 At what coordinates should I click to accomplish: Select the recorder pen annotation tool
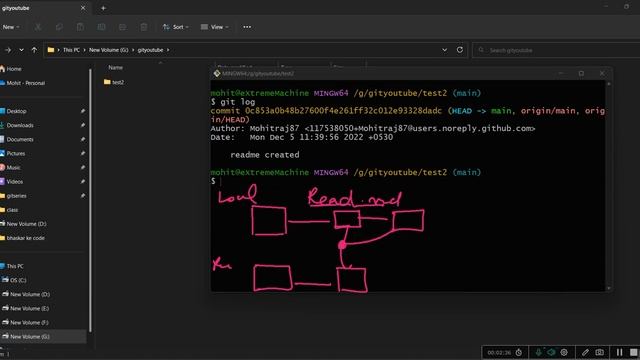585,352
